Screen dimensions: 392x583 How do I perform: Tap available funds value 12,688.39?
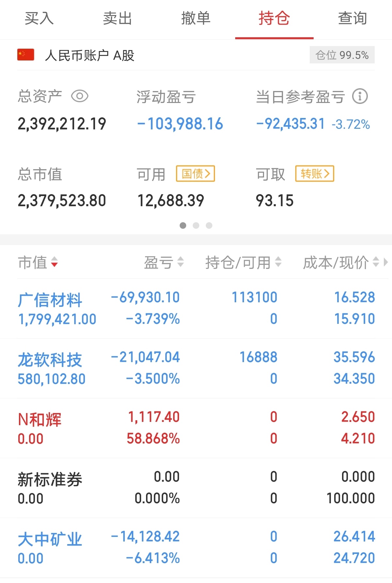[171, 201]
